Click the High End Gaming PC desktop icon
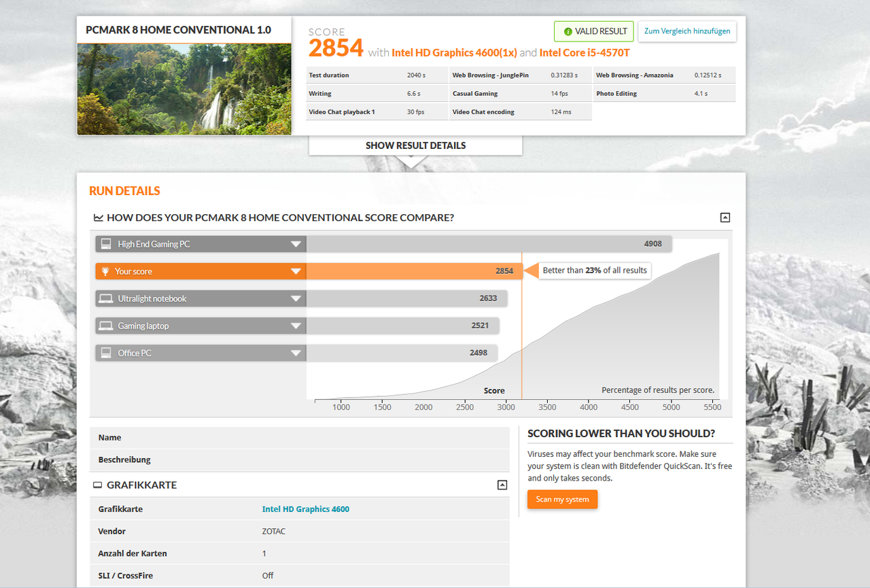 [x=106, y=244]
